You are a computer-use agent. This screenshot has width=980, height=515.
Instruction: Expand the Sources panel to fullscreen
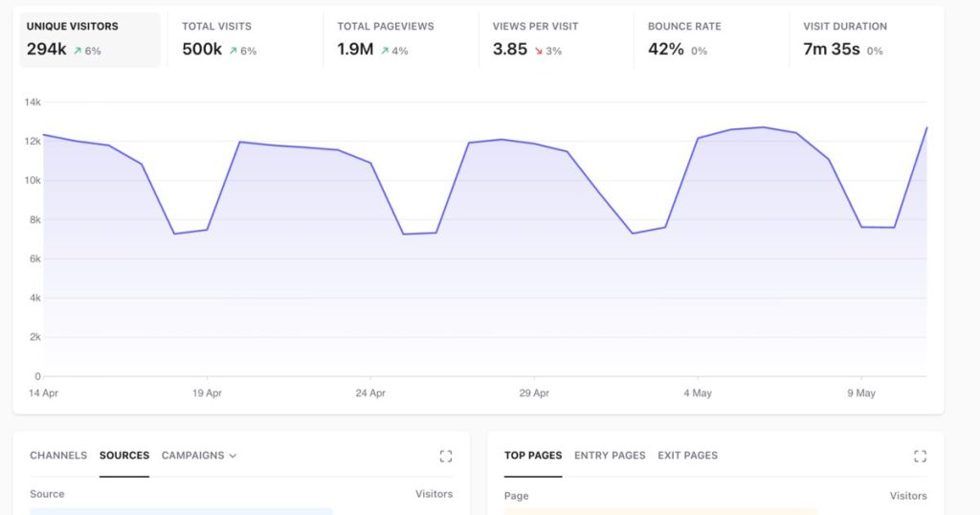[446, 457]
